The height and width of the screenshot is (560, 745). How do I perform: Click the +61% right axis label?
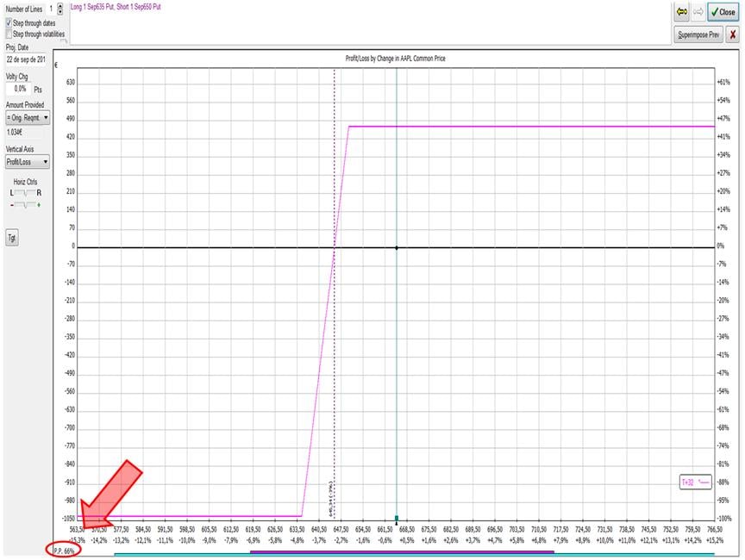coord(723,82)
